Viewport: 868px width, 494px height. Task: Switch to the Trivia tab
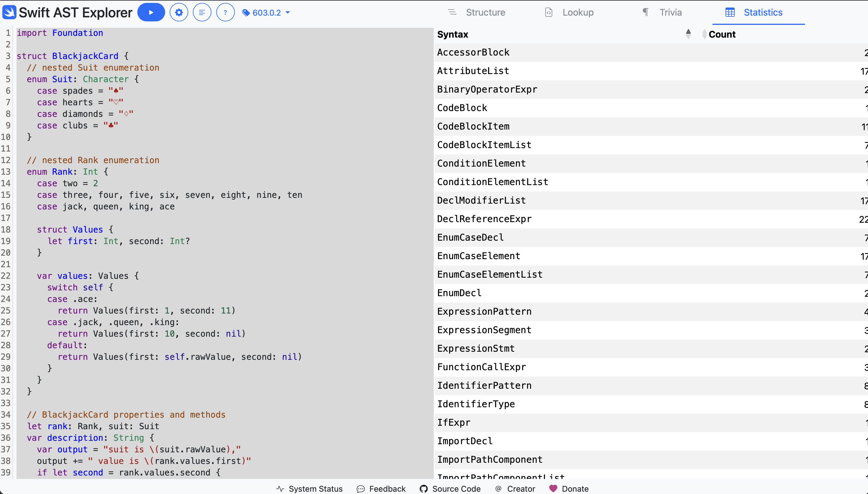coord(662,12)
